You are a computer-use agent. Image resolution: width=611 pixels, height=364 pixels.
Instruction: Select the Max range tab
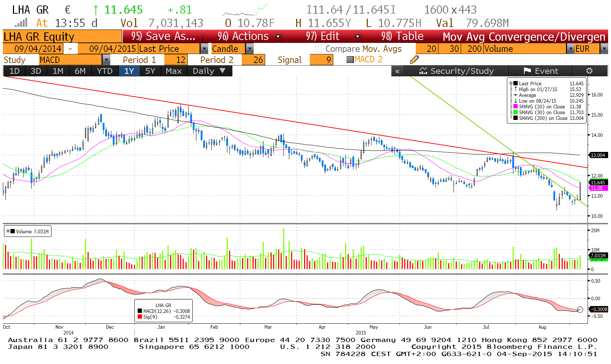click(x=174, y=71)
